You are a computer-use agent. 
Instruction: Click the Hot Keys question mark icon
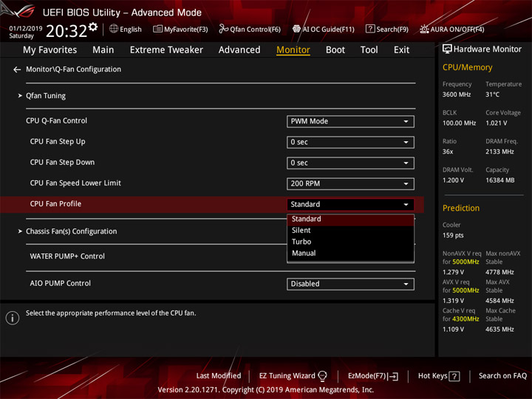click(454, 376)
